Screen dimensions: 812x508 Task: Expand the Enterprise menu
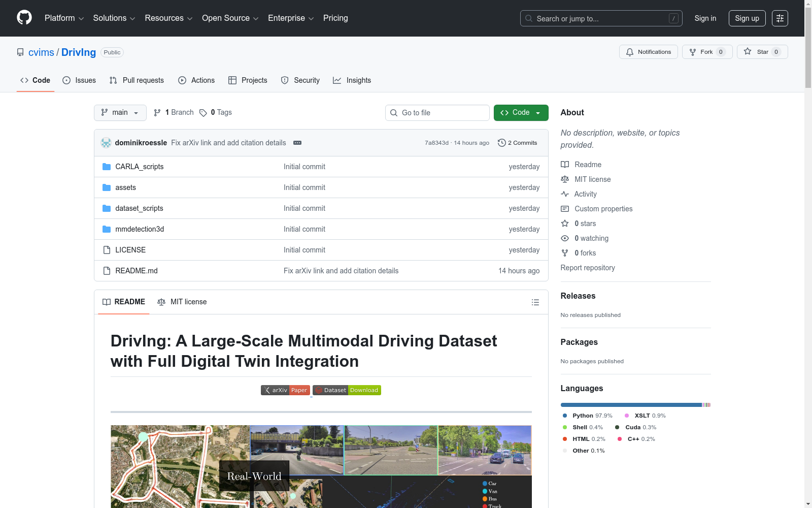tap(291, 18)
